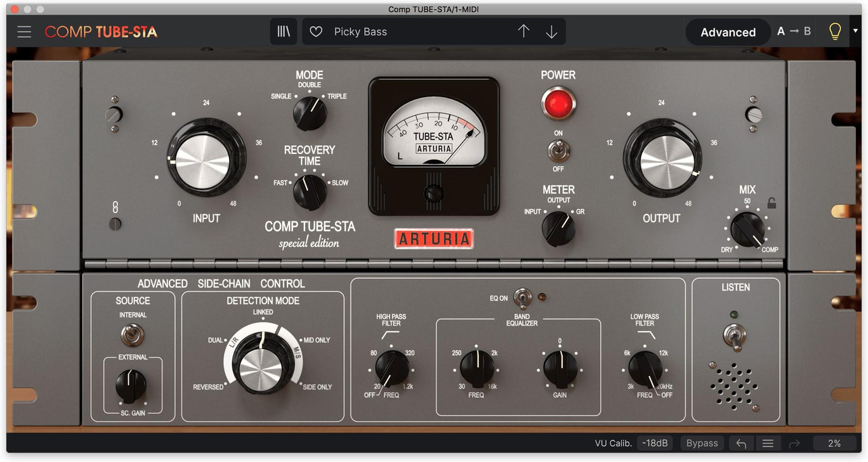Screen dimensions: 868x462
Task: Select DUAL detection mode
Action: pyautogui.click(x=216, y=340)
